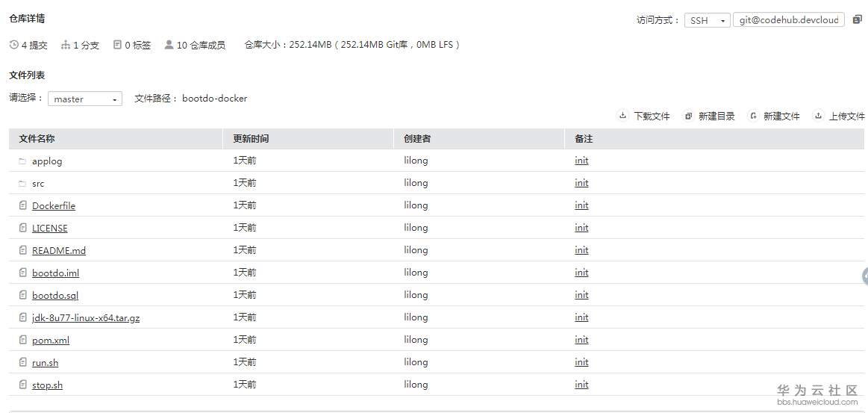Click the repository members icon
868x413 pixels.
point(169,45)
